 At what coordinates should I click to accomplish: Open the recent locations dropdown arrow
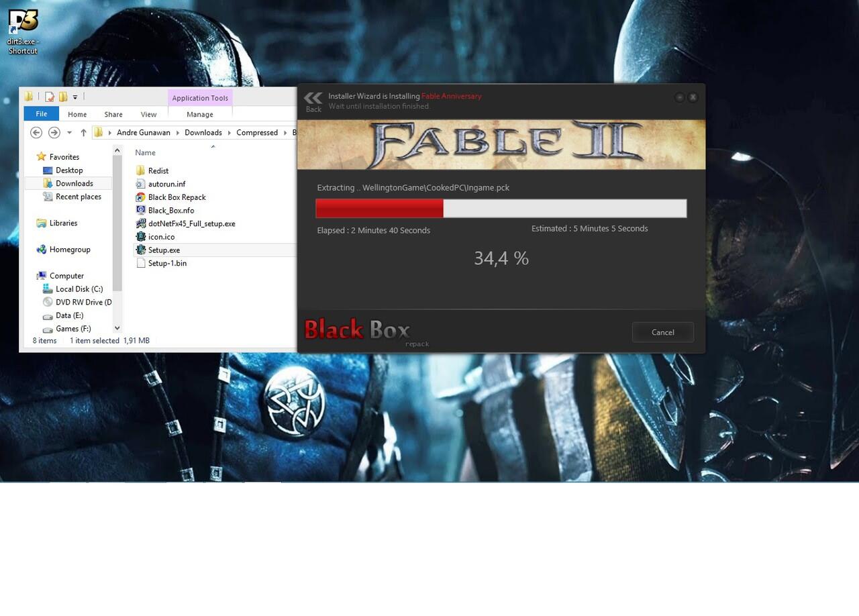tap(69, 133)
